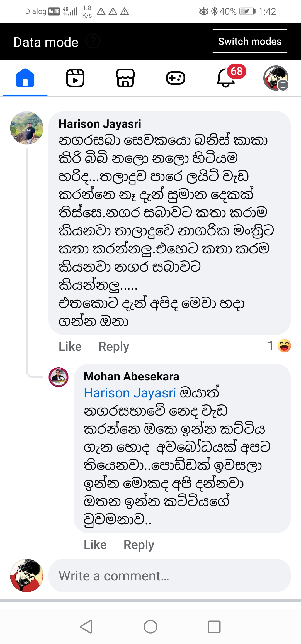Open the Reels video tab
Viewport: 301px width, 644px height.
click(75, 78)
